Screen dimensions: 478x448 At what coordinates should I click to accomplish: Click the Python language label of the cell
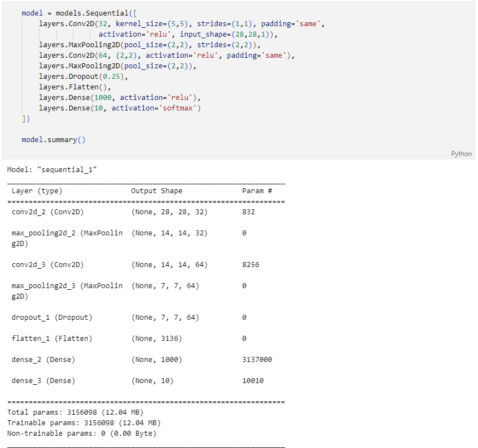461,154
